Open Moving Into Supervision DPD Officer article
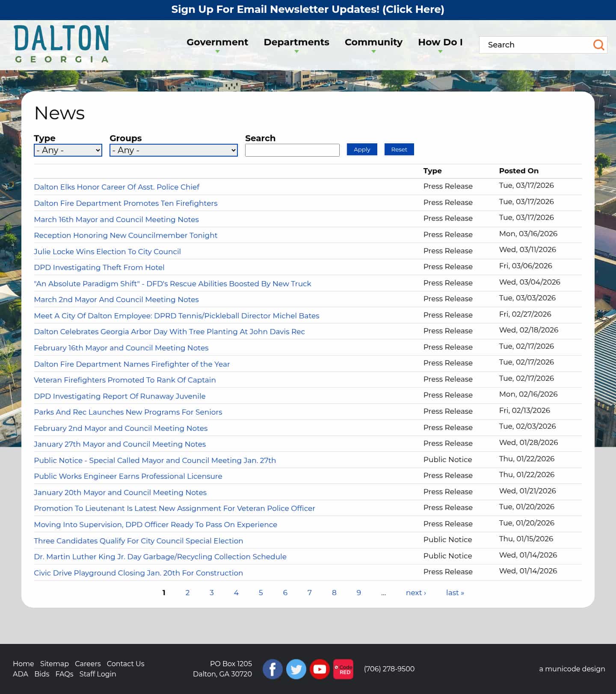The image size is (616, 694). [x=155, y=525]
